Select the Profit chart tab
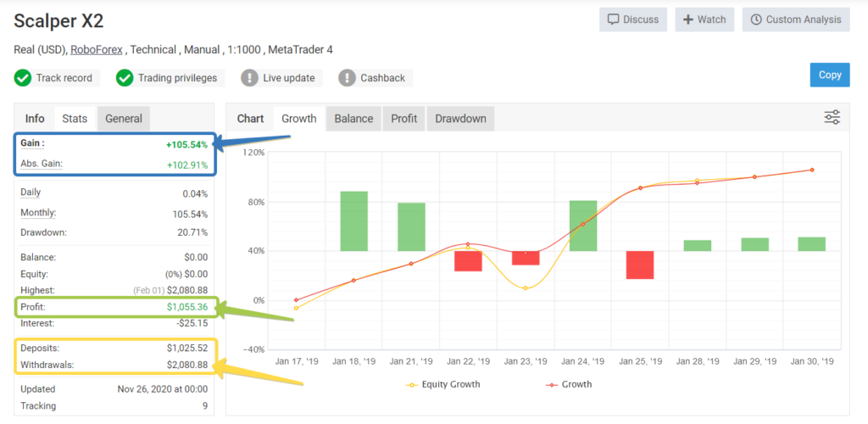Viewport: 868px width, 424px height. (x=404, y=119)
